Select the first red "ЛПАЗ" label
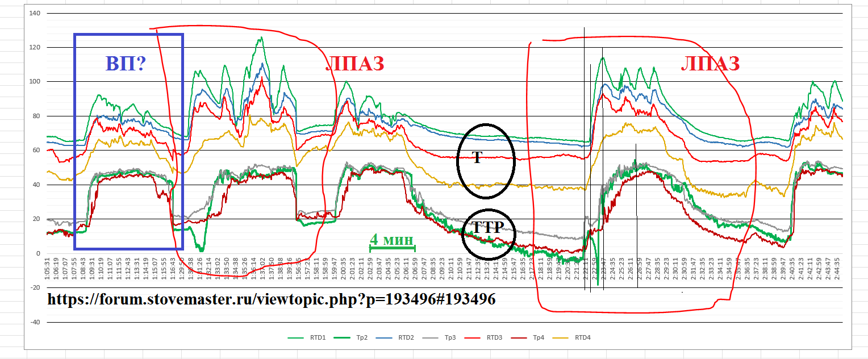 (354, 64)
